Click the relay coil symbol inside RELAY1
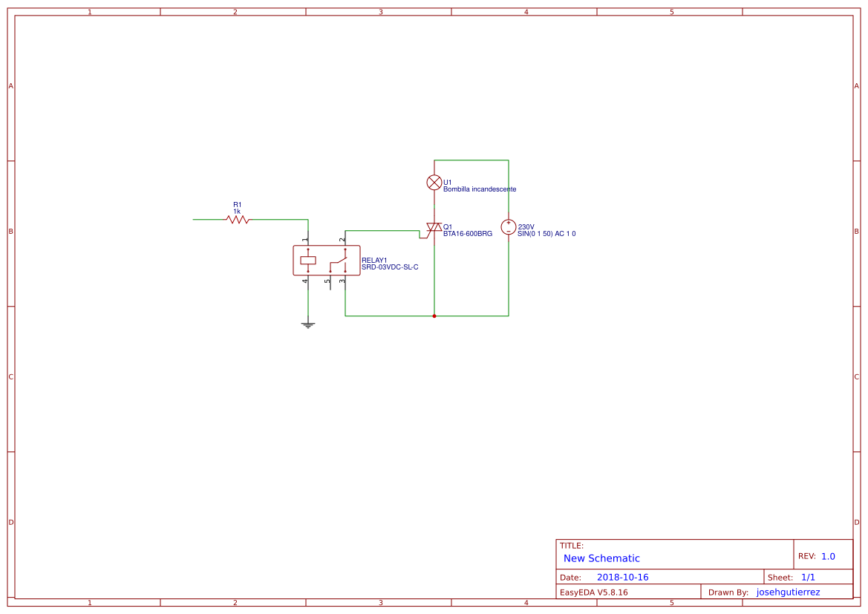868x614 pixels. pyautogui.click(x=307, y=260)
